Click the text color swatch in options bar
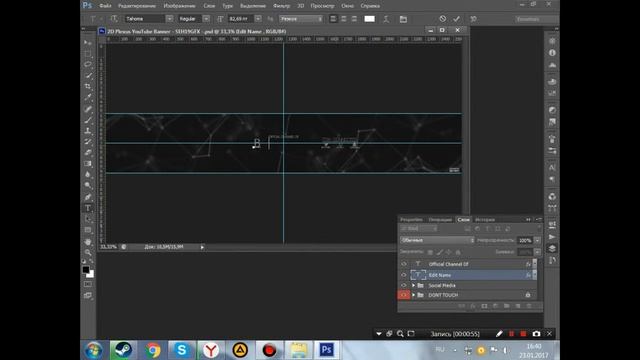The width and height of the screenshot is (640, 360). point(369,19)
